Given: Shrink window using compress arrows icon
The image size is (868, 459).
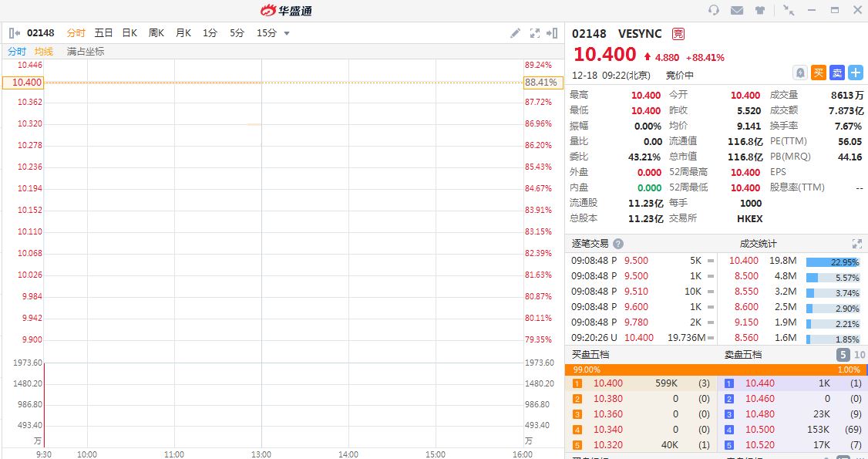Looking at the screenshot, I should 789,10.
